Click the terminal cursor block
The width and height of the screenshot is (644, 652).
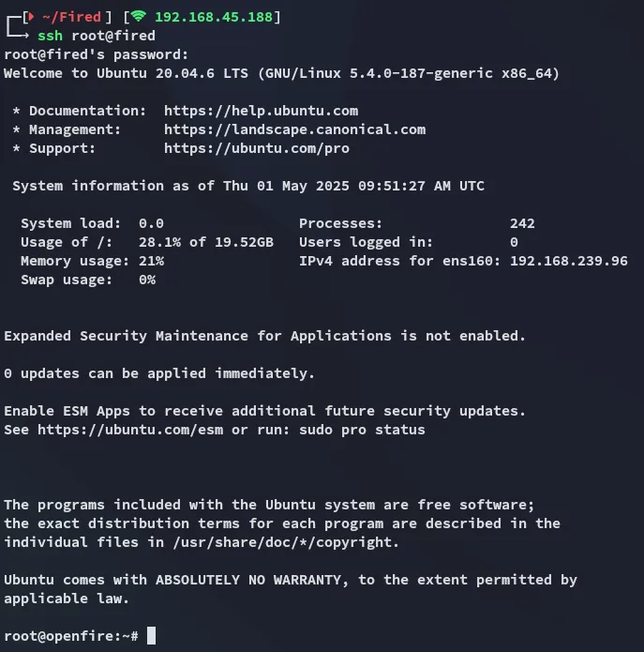(x=151, y=635)
